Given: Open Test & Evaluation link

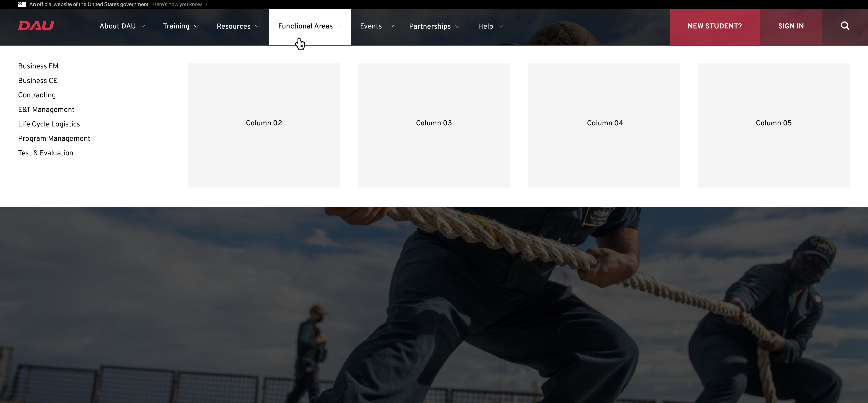Looking at the screenshot, I should point(46,153).
